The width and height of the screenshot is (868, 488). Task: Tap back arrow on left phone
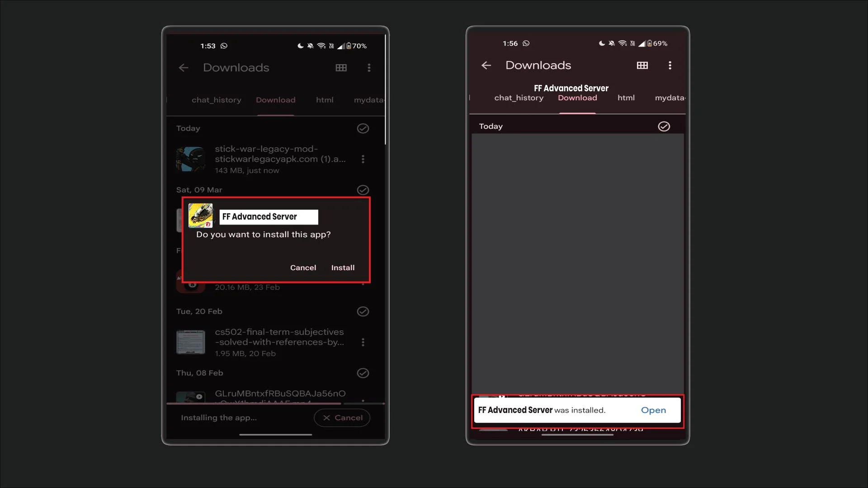click(x=183, y=68)
